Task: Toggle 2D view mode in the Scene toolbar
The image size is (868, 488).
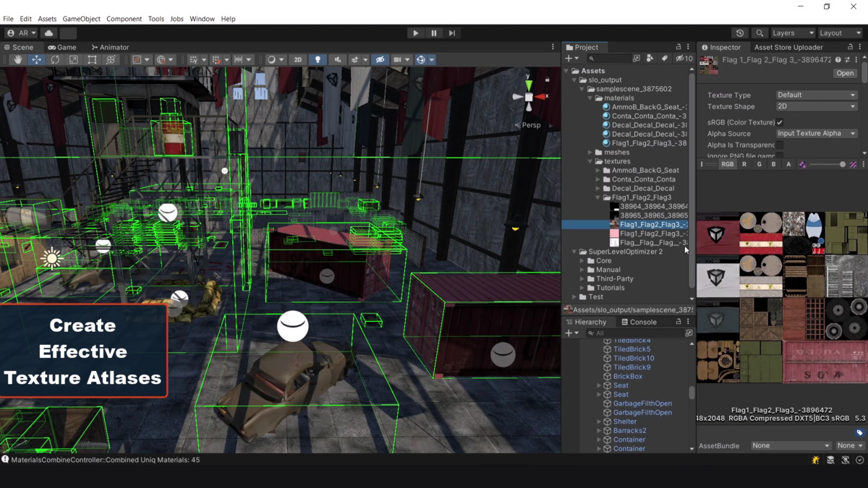Action: pos(297,59)
